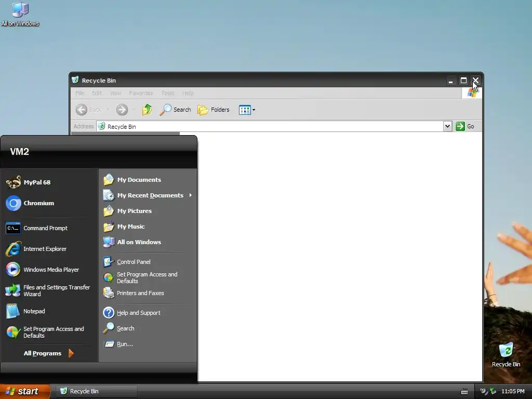The height and width of the screenshot is (399, 532).
Task: Open the Help menu
Action: [x=188, y=93]
